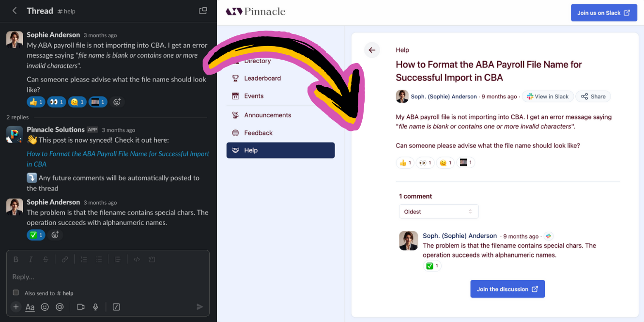
Task: Toggle green checkmark reaction in Slack reply
Action: click(36, 235)
